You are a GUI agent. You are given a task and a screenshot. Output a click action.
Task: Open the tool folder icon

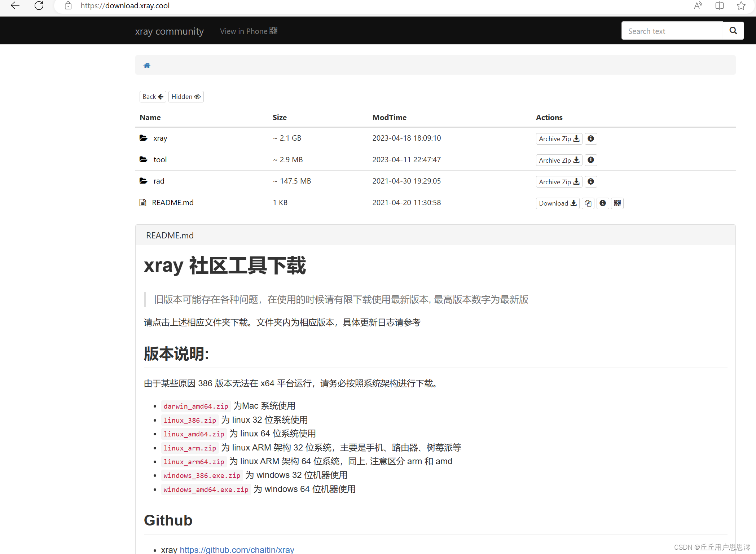tap(144, 159)
